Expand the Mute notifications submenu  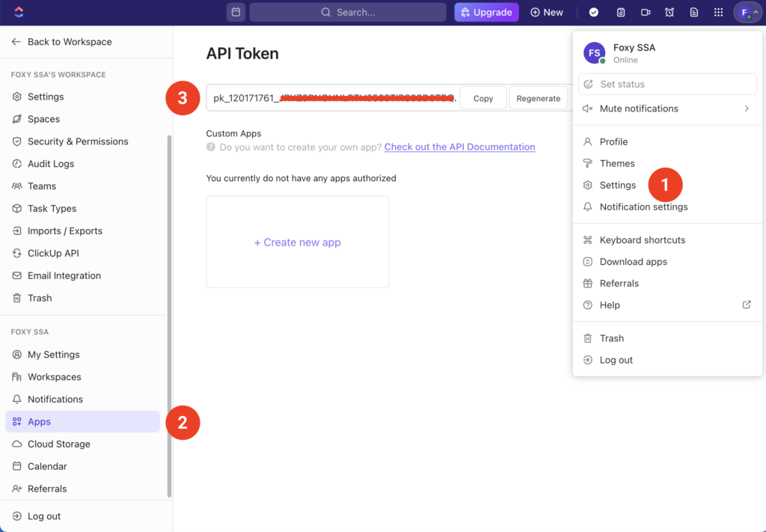click(x=746, y=108)
